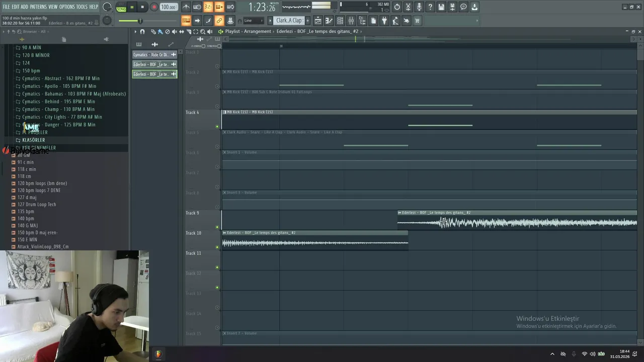Open the OPTIONS menu
Viewport: 644px width, 362px height.
[67, 7]
